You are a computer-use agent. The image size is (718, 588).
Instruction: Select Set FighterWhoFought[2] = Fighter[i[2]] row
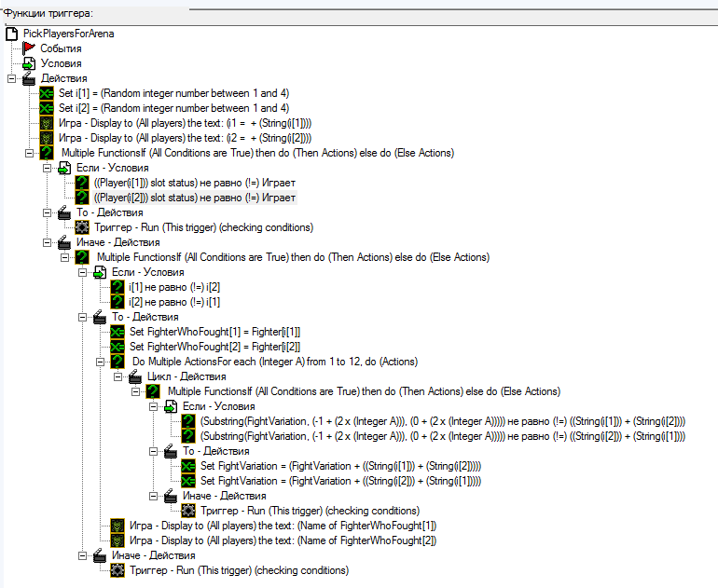(x=214, y=347)
